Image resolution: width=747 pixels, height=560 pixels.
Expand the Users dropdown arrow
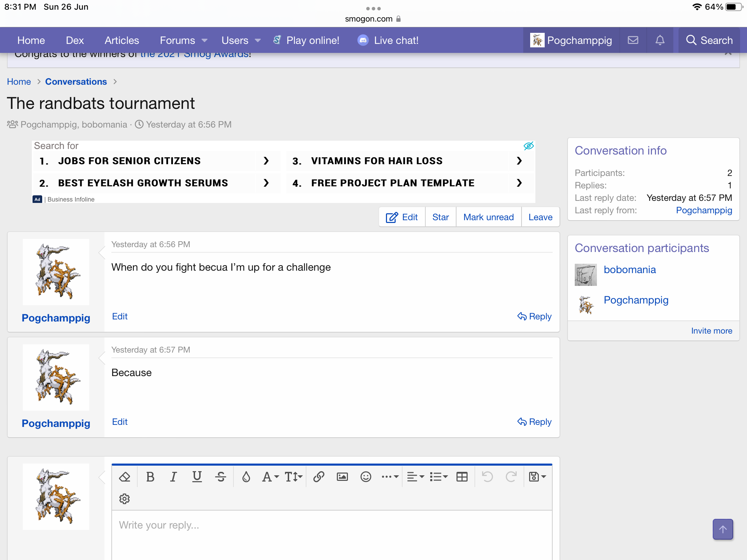[258, 40]
